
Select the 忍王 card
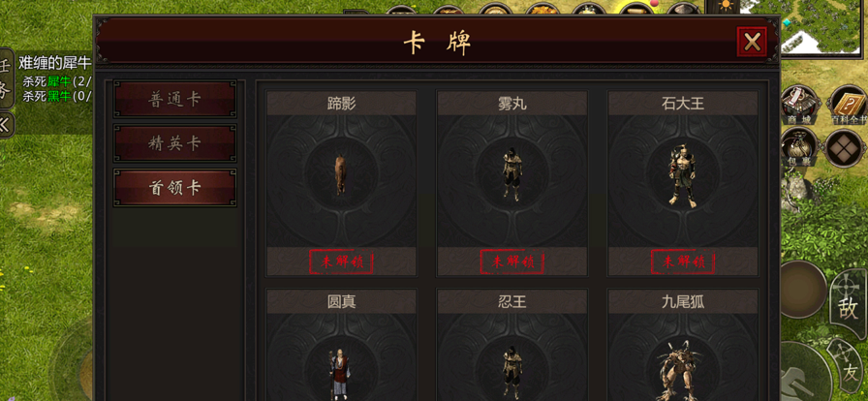click(512, 345)
